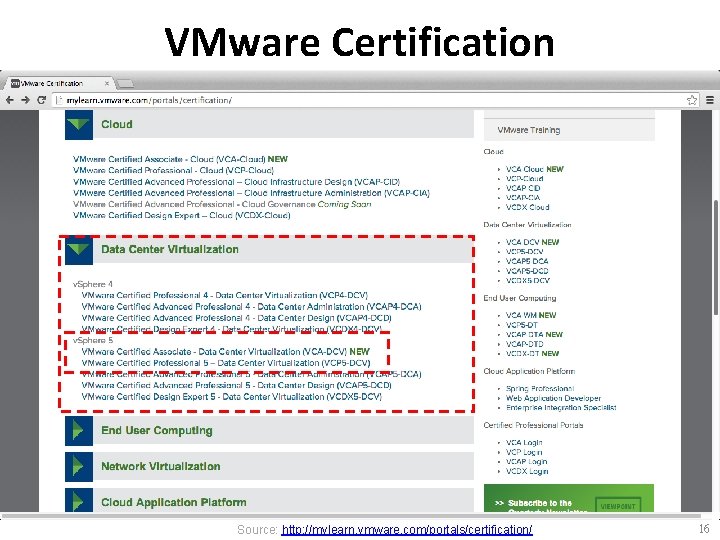
Task: Open the VCAP4-DCA certification link
Action: point(251,306)
